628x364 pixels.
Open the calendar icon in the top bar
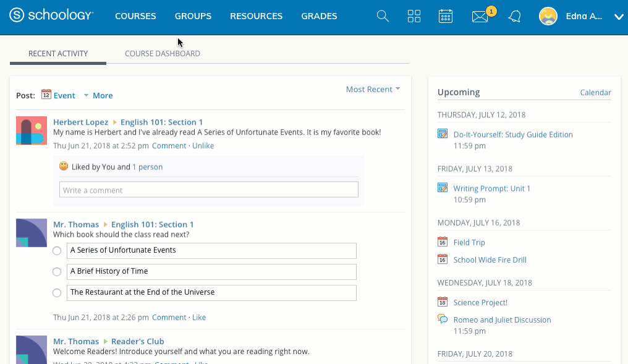(446, 16)
